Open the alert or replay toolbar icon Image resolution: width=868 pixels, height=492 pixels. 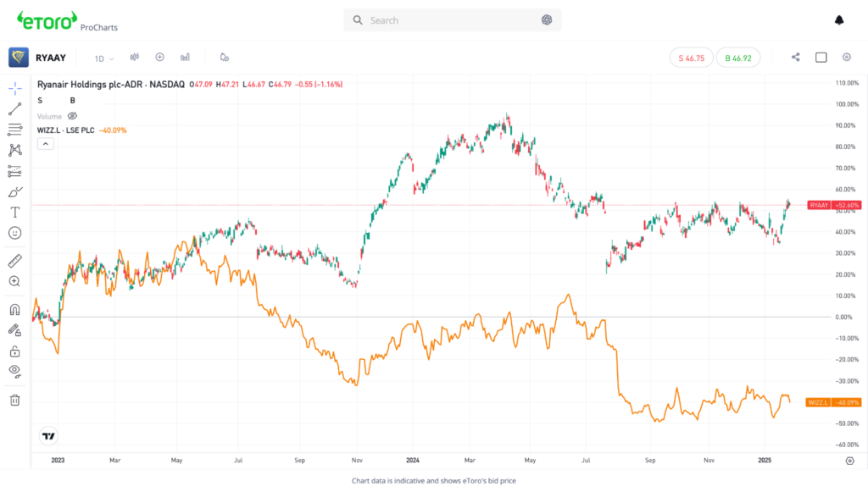coord(224,57)
